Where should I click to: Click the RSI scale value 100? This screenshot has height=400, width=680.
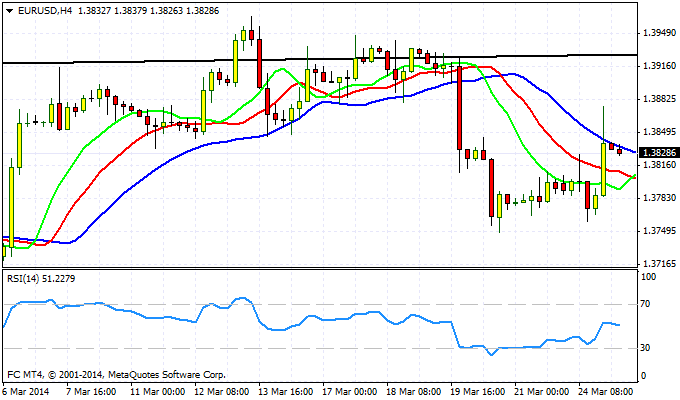(x=648, y=277)
